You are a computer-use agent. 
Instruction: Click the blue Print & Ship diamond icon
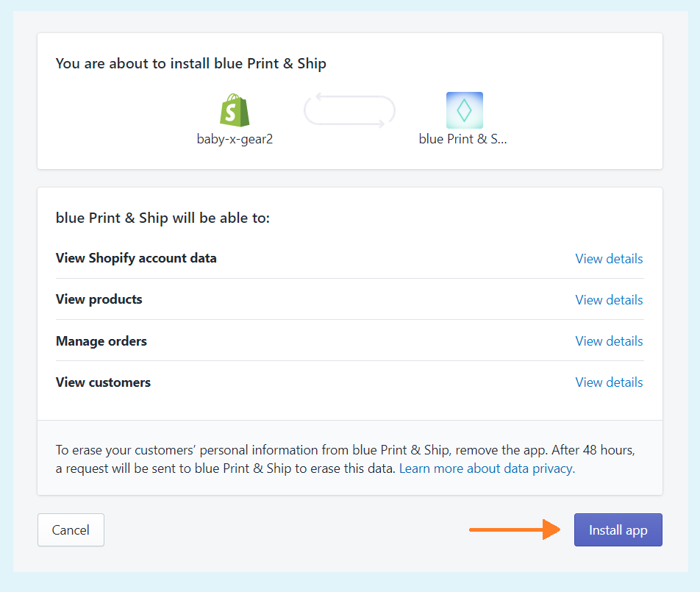coord(464,110)
